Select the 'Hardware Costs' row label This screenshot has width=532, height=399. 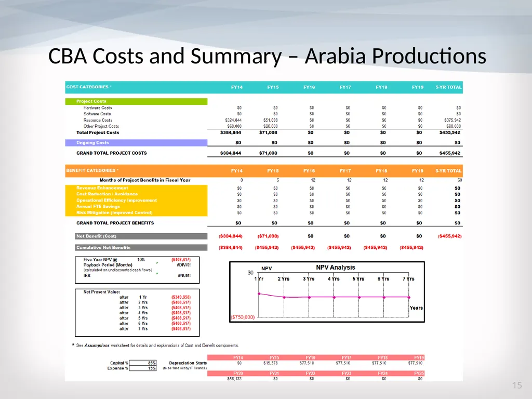click(98, 108)
